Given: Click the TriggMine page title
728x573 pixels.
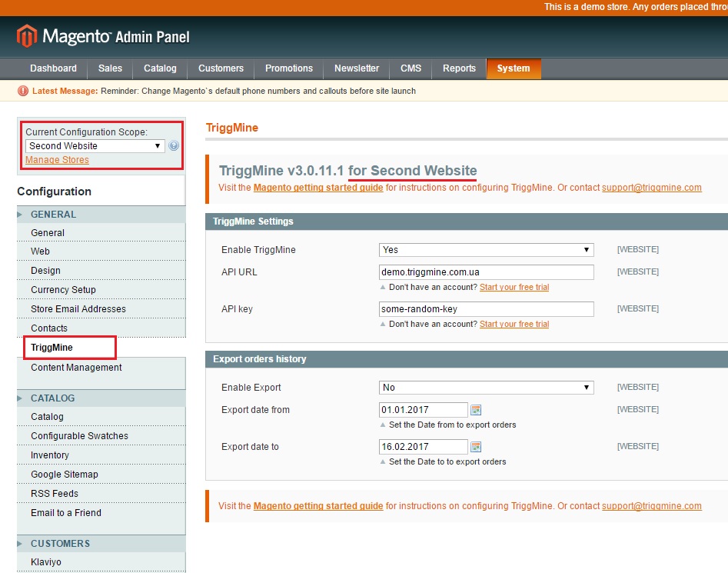Looking at the screenshot, I should (231, 128).
